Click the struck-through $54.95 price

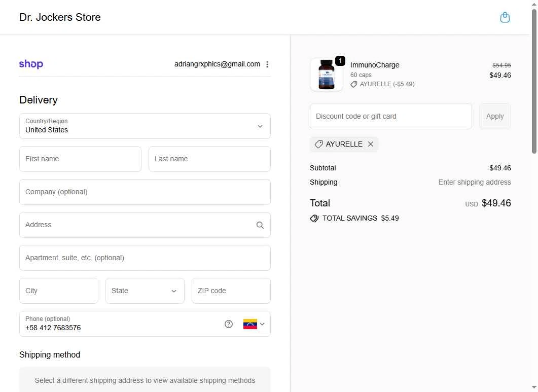(501, 65)
